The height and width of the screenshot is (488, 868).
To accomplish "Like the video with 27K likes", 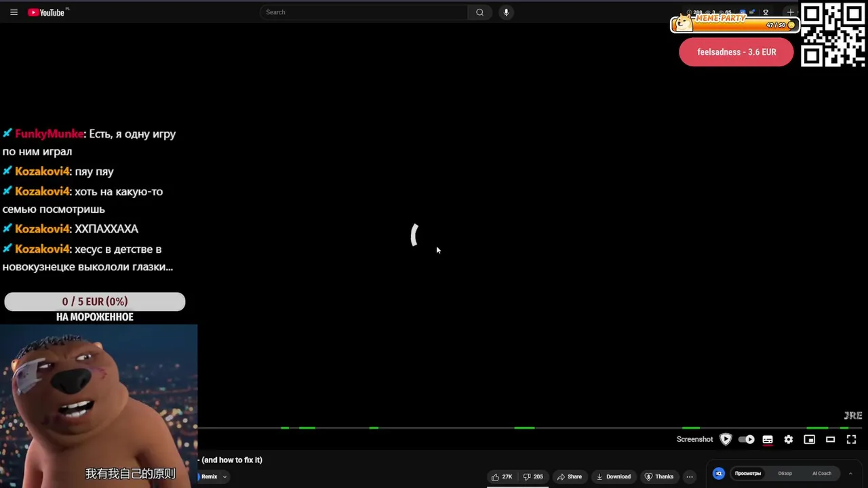I will click(x=502, y=476).
